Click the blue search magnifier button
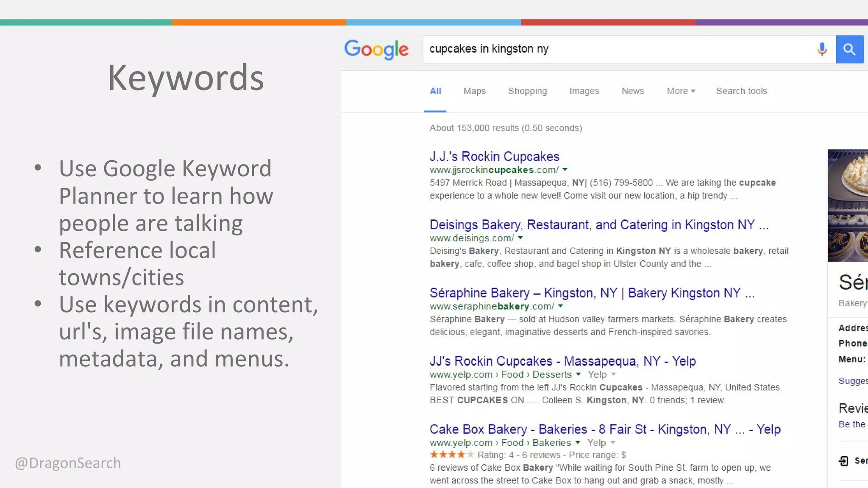 pos(849,49)
